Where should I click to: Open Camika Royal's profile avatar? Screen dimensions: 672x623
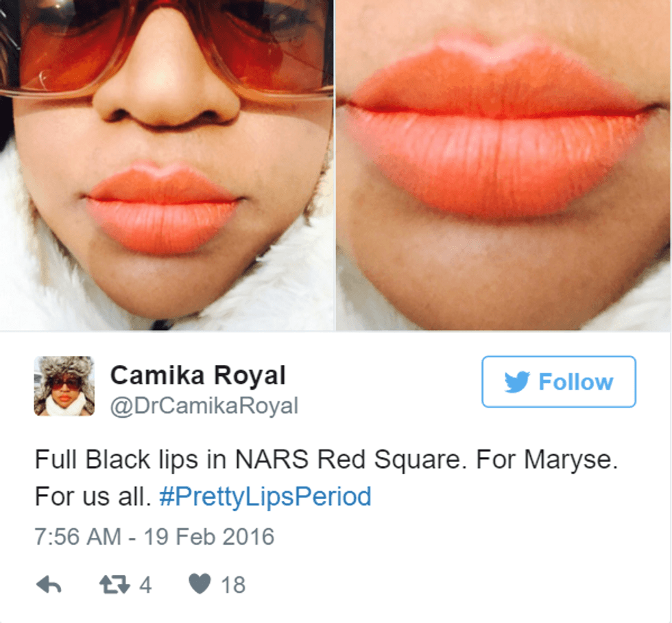64,386
